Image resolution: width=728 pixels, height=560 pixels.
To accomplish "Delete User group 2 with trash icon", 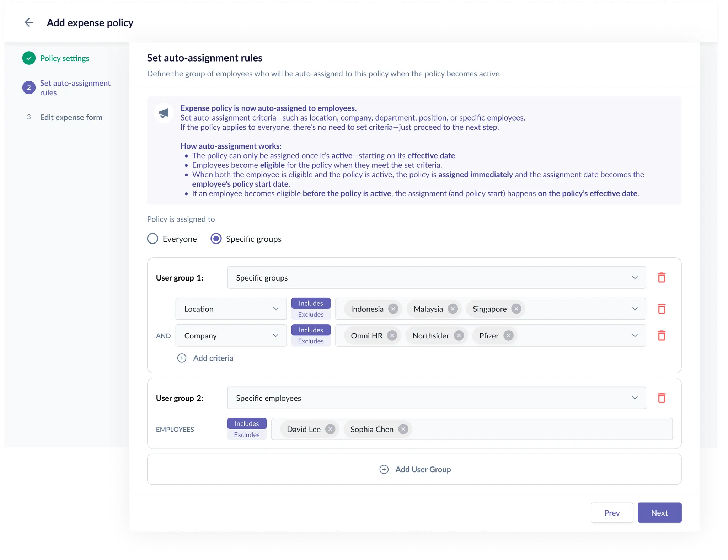I will pyautogui.click(x=661, y=398).
